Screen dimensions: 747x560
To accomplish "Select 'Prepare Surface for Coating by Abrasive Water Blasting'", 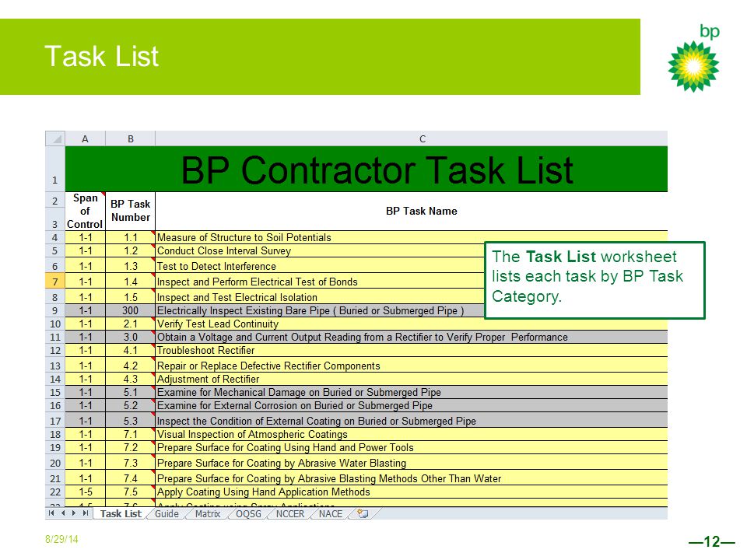I will coord(412,463).
